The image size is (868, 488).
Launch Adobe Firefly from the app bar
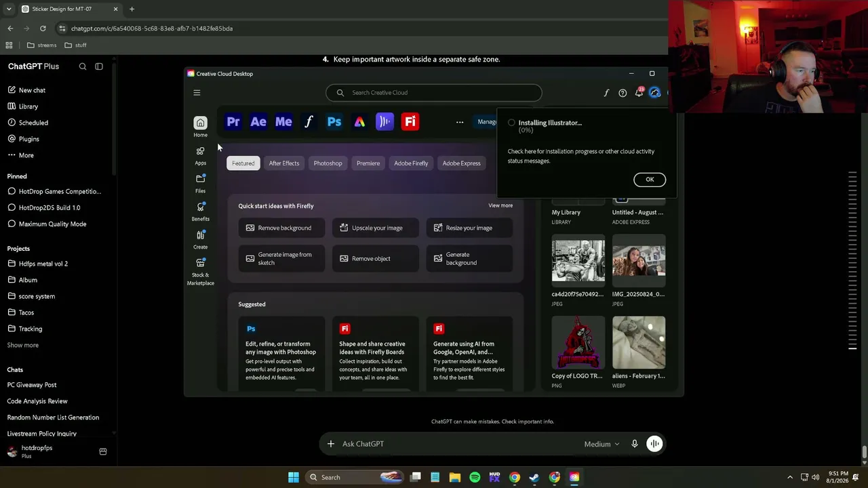(410, 122)
